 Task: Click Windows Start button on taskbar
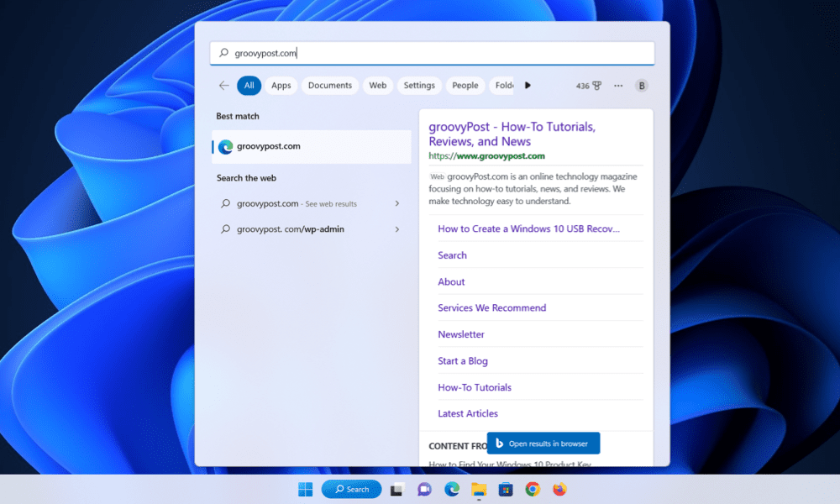[306, 489]
